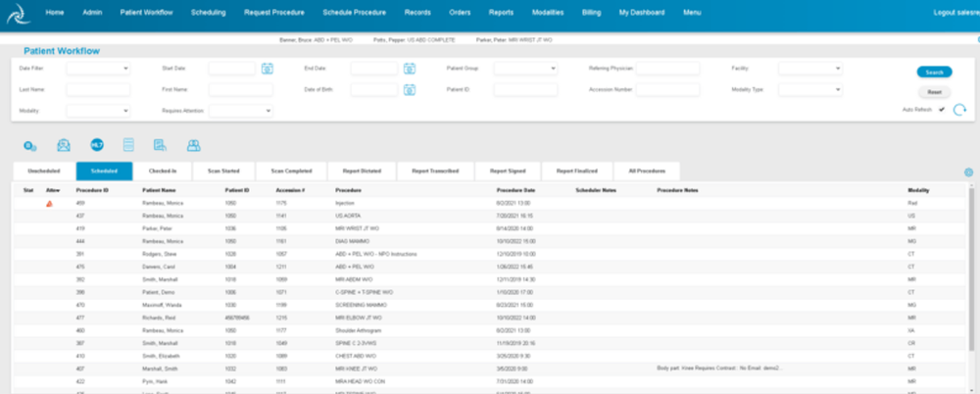Click the circular refresh arrow icon
Image resolution: width=980 pixels, height=394 pixels.
(959, 110)
